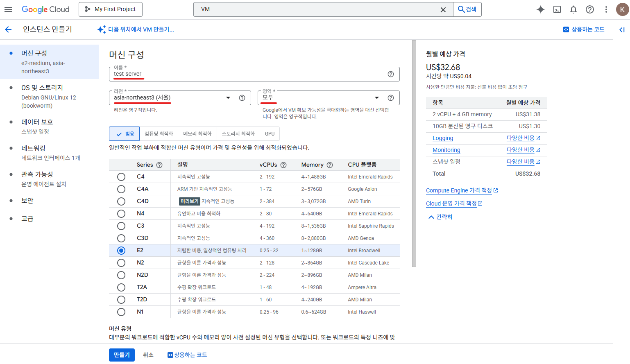The height and width of the screenshot is (364, 630).
Task: Click the 취소 cancel button
Action: (x=148, y=355)
